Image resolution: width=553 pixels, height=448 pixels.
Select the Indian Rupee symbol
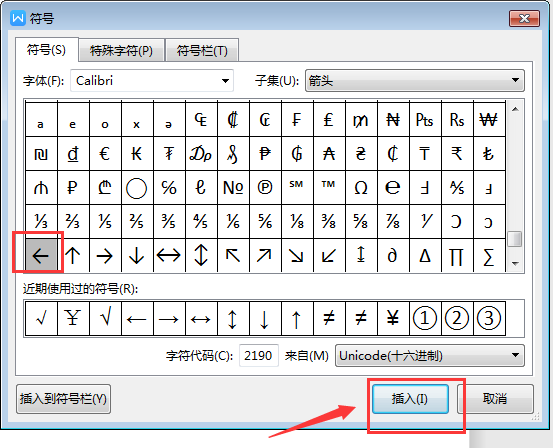pyautogui.click(x=457, y=153)
